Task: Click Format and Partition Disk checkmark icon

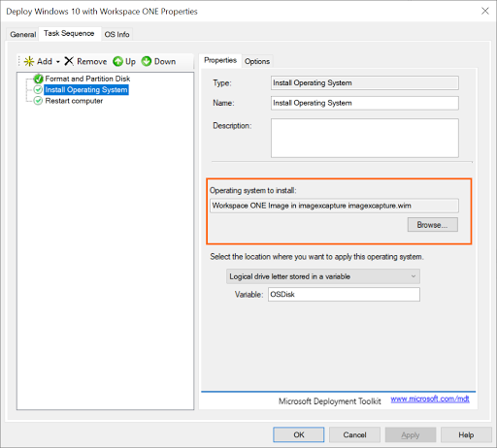Action: pyautogui.click(x=38, y=79)
